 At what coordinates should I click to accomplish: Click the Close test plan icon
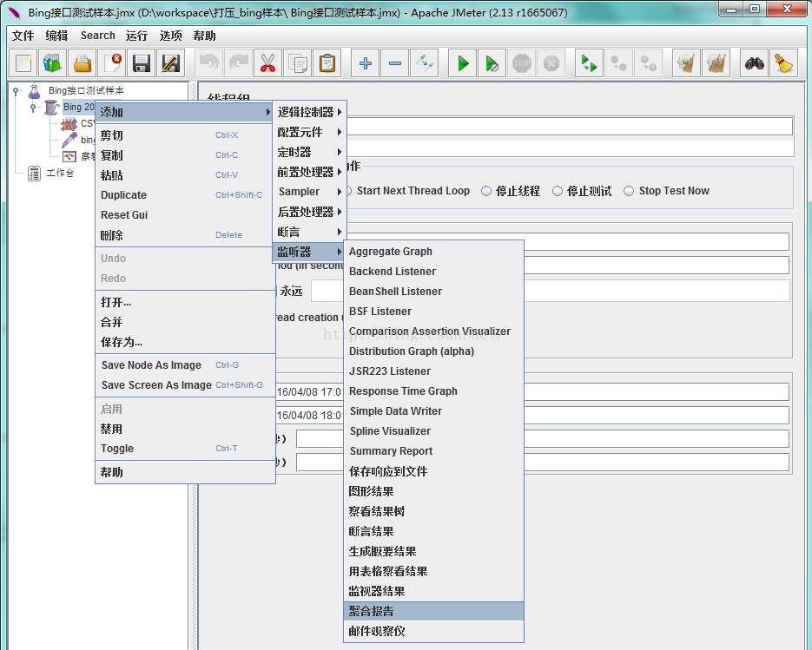[112, 63]
